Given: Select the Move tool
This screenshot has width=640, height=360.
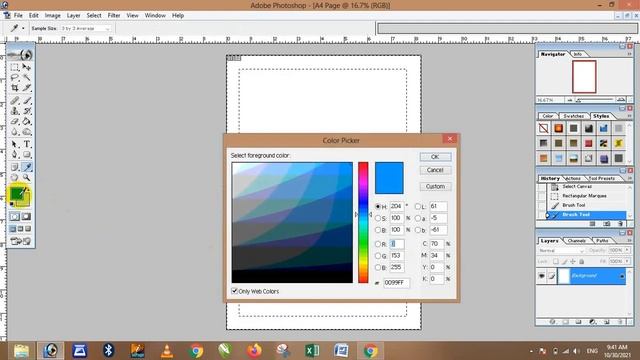Looking at the screenshot, I should [27, 67].
